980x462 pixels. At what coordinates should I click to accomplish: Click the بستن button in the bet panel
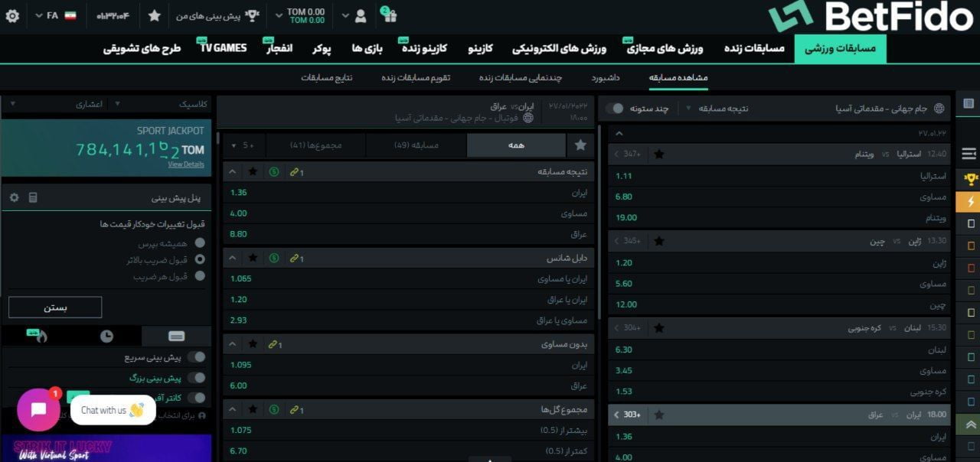click(54, 307)
